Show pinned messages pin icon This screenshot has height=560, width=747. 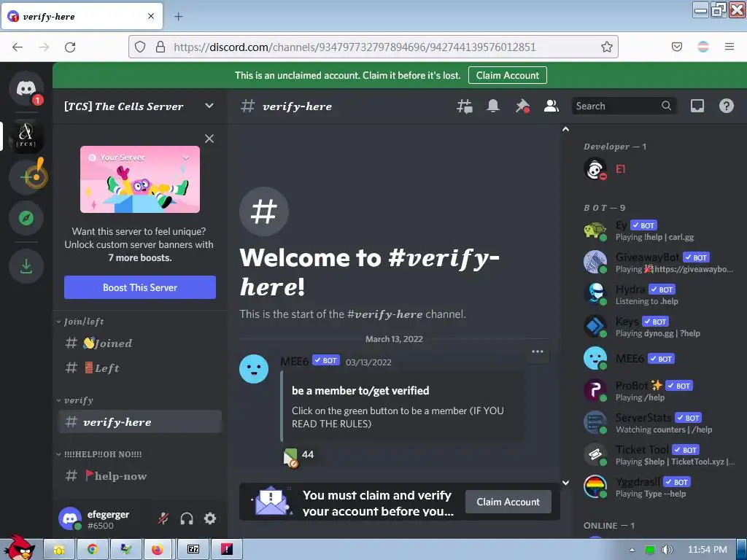[x=522, y=106]
